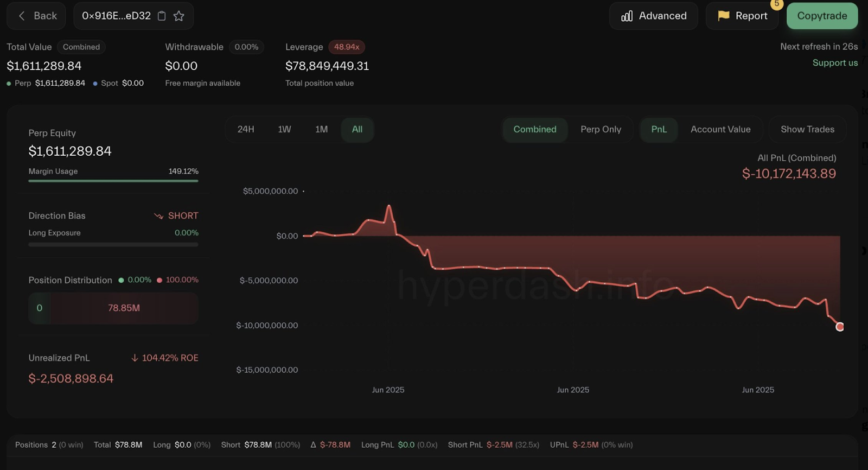The image size is (868, 470).
Task: Click the Margin Usage progress bar
Action: 113,181
